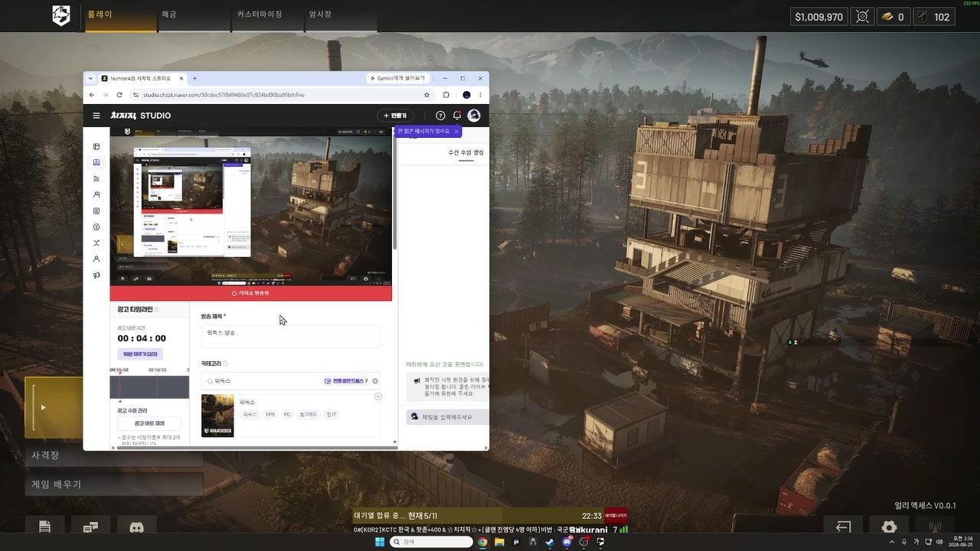Click the 만들기 create button
The height and width of the screenshot is (551, 980).
(395, 116)
